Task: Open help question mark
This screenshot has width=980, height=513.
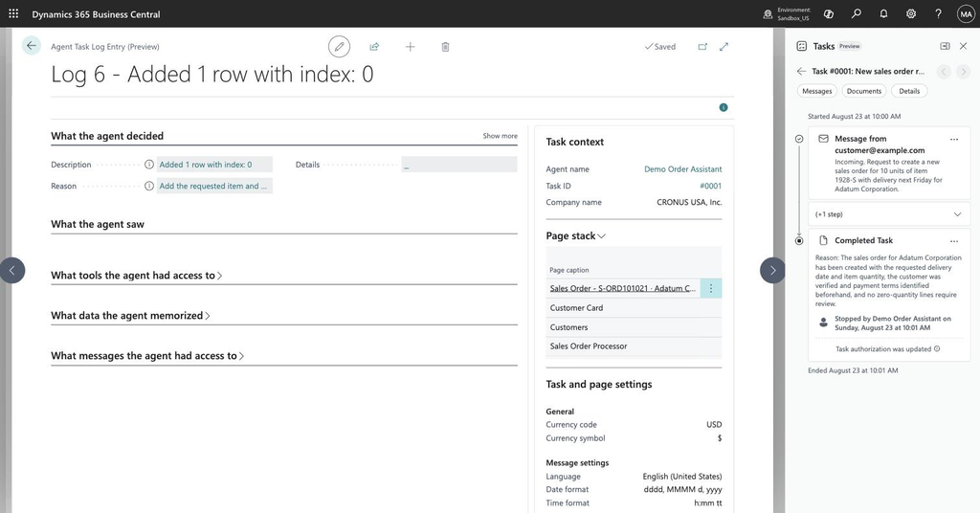Action: 938,13
